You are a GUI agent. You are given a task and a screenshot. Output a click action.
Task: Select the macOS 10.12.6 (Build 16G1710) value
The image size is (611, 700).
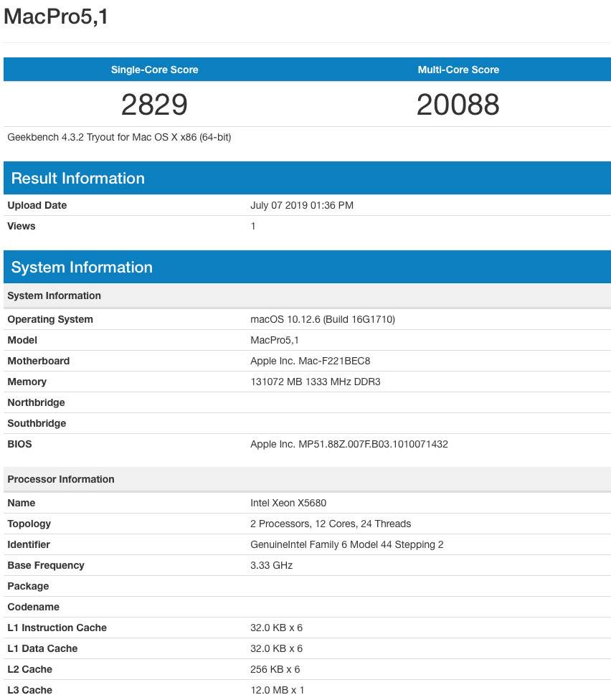click(323, 319)
